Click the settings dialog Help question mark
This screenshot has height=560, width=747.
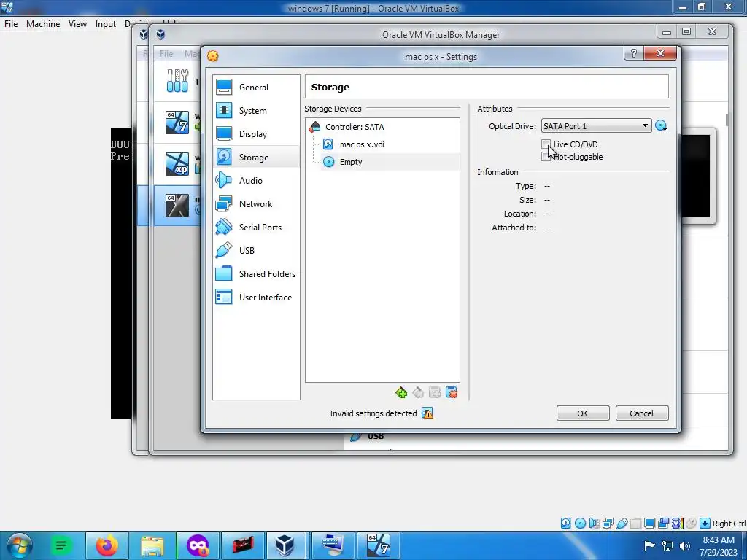[x=634, y=53]
